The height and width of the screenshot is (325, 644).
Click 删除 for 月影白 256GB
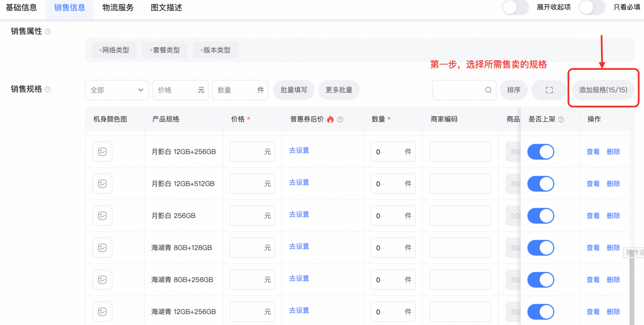point(613,216)
